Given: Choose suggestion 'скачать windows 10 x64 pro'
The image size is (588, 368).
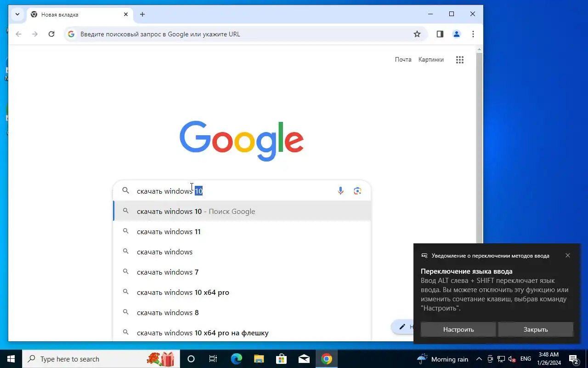Looking at the screenshot, I should [x=242, y=292].
